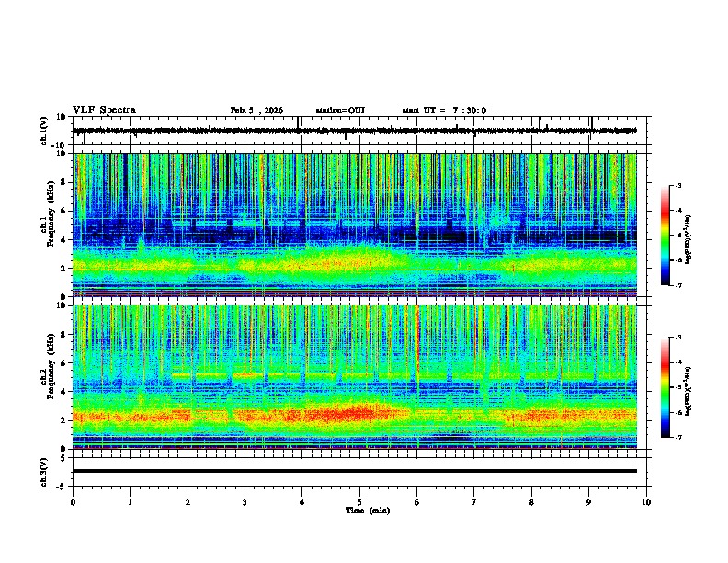Click ch.2 frequency tick label "8"
Image resolution: width=728 pixels, height=563 pixels.
point(64,335)
